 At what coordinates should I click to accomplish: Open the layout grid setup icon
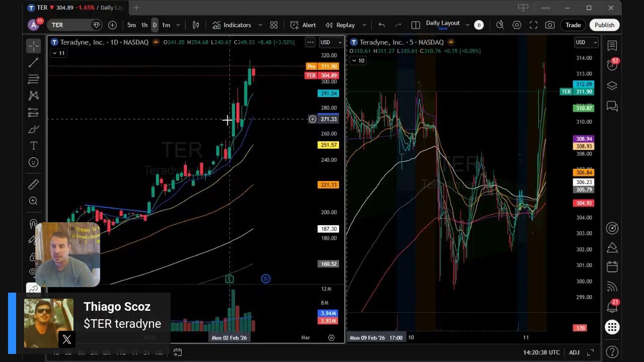[x=416, y=25]
